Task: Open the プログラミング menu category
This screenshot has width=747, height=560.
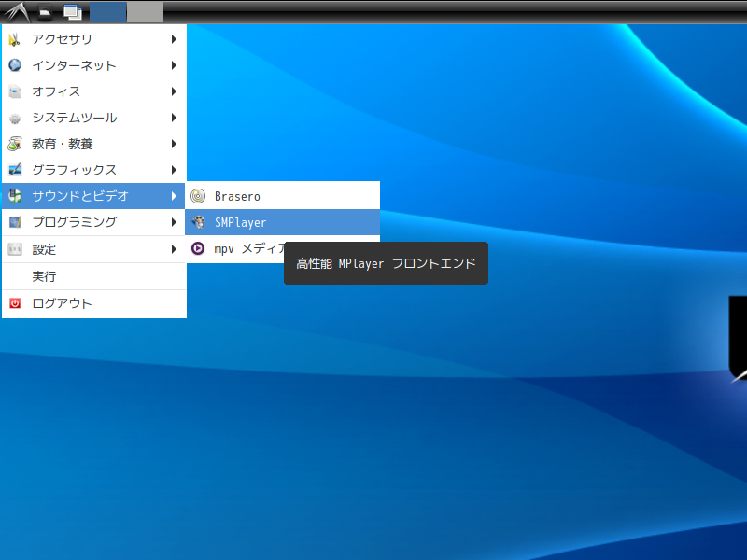Action: pos(94,222)
